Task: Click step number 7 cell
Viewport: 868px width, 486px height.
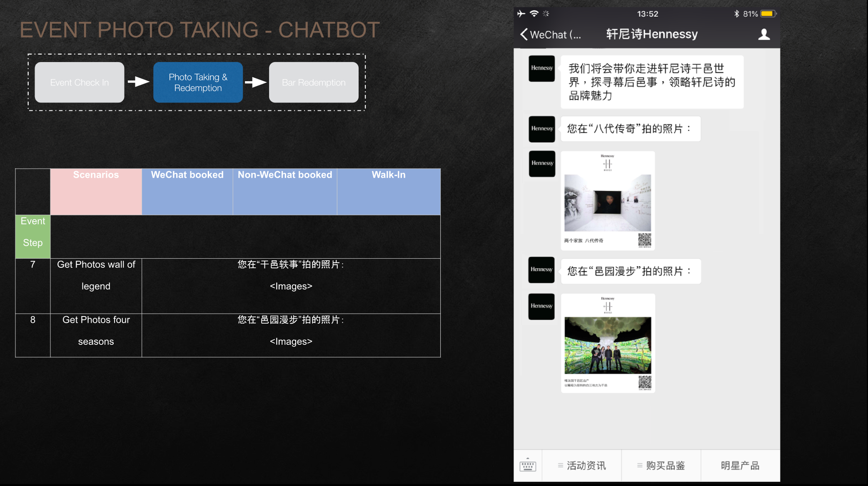Action: [33, 286]
